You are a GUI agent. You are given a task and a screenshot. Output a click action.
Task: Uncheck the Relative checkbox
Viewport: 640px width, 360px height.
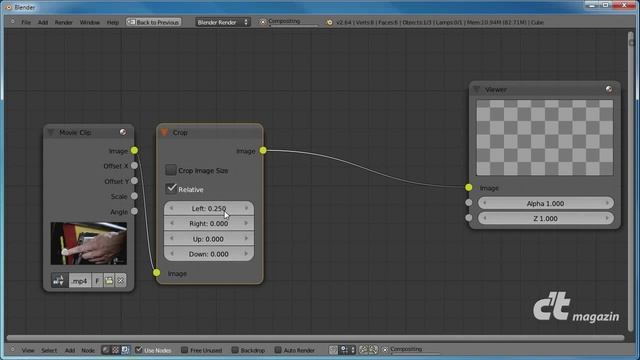coord(171,188)
